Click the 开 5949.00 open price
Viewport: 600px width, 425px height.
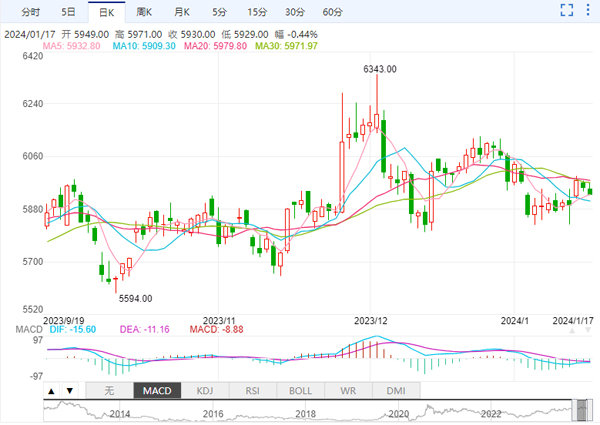(x=85, y=34)
